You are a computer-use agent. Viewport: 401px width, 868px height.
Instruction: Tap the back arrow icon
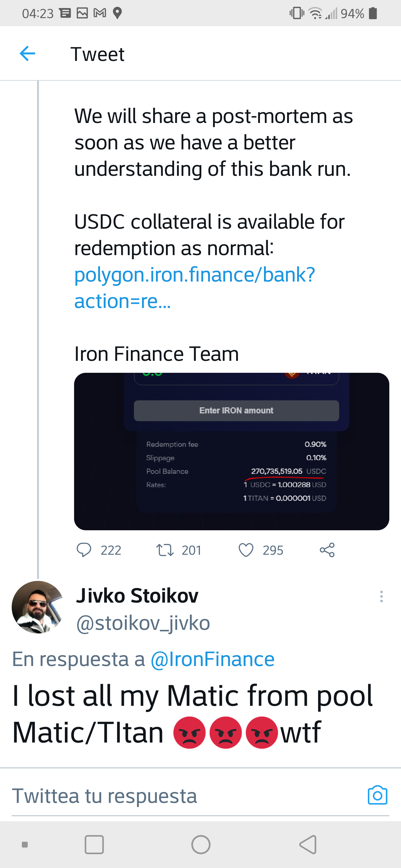27,54
